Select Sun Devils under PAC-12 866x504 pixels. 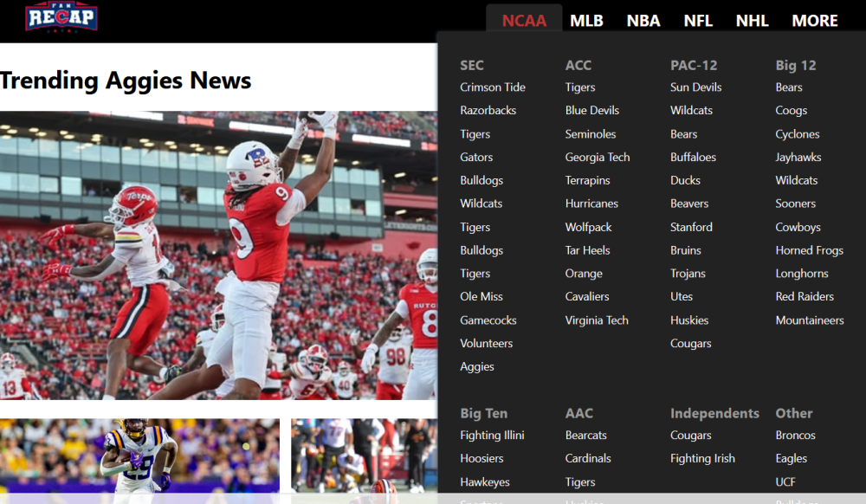coord(695,87)
